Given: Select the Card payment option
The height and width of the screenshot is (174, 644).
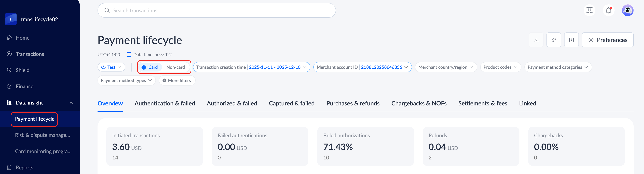Looking at the screenshot, I should tap(150, 67).
